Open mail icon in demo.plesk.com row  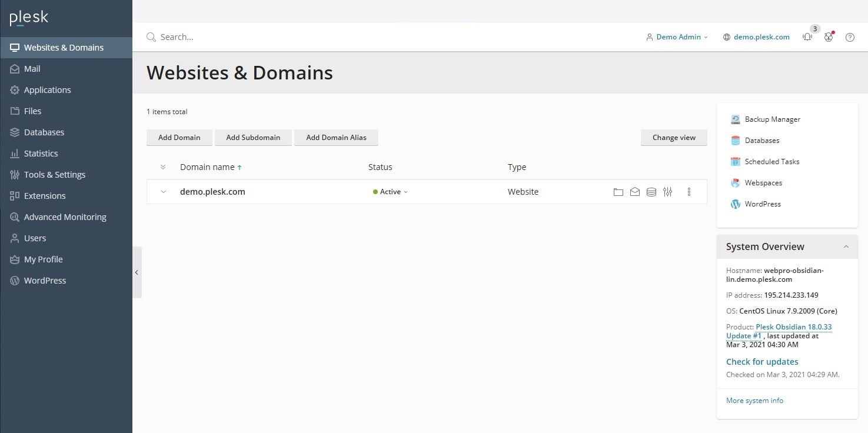click(x=634, y=192)
